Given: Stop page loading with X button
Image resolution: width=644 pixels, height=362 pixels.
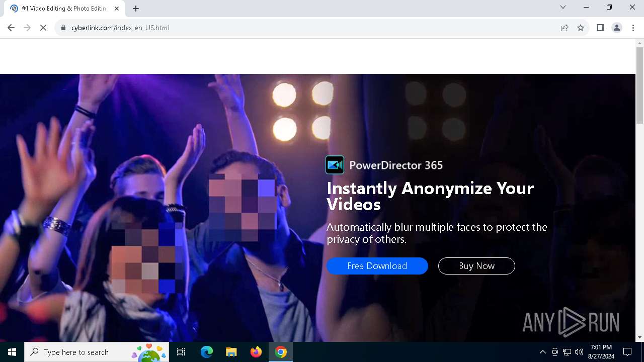Looking at the screenshot, I should click(43, 28).
